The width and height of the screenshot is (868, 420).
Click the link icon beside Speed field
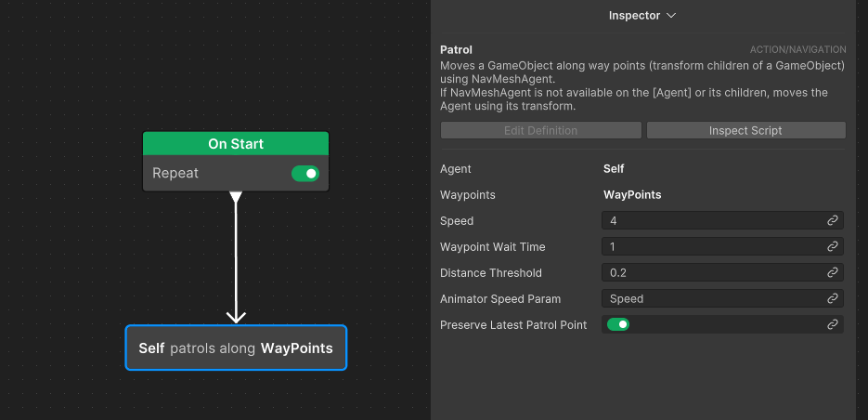pyautogui.click(x=832, y=220)
